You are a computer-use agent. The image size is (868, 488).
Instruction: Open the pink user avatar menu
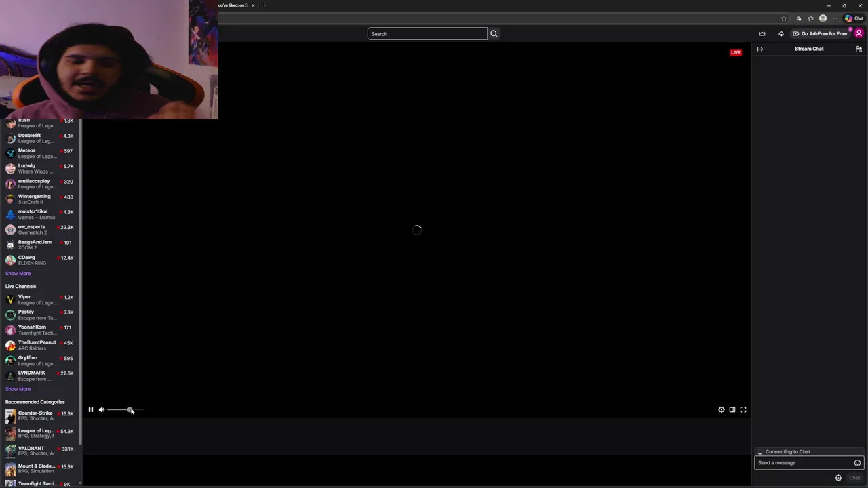click(859, 33)
